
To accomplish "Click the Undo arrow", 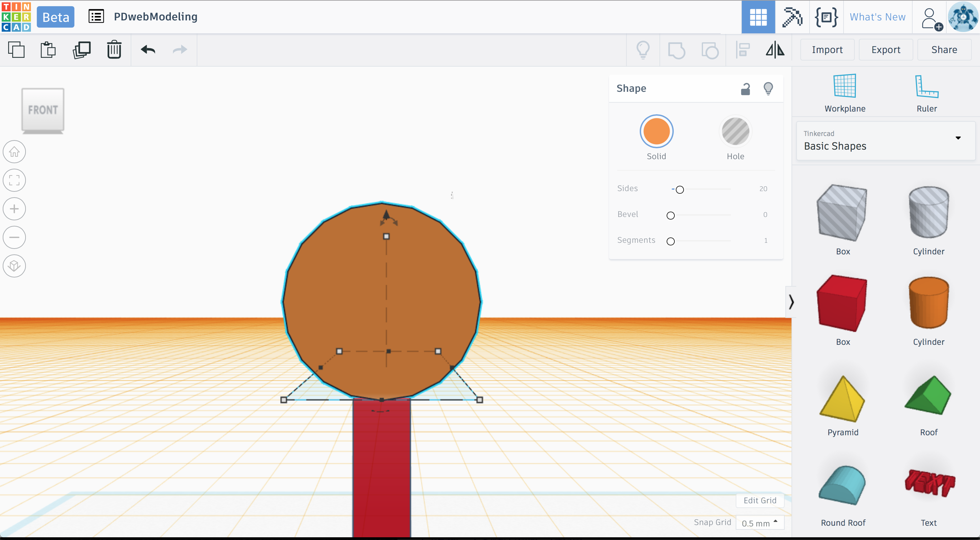I will 148,50.
